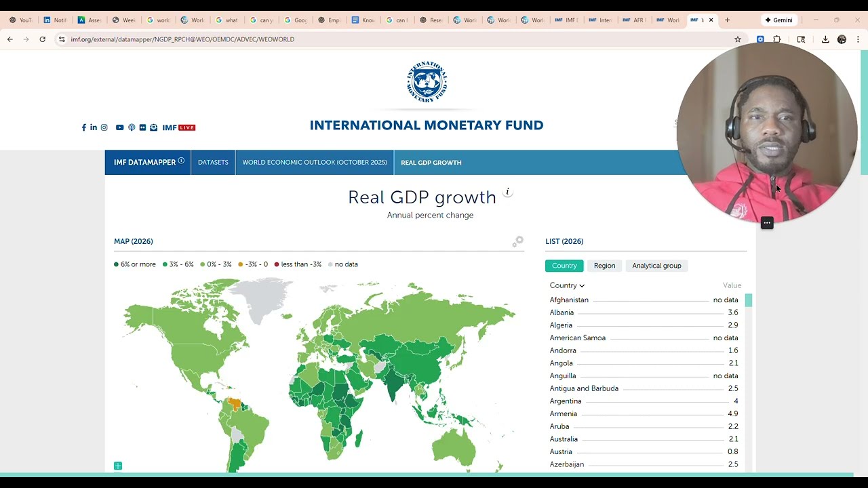Open the IMF Instagram icon
The image size is (868, 488).
[104, 127]
